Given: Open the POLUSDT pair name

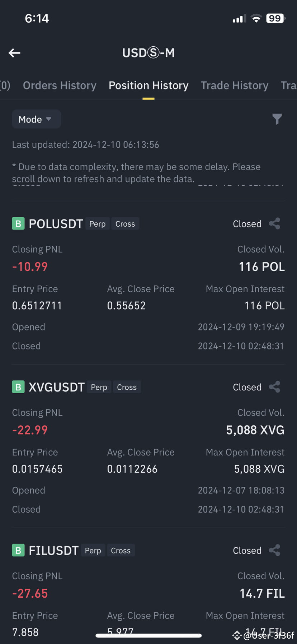Looking at the screenshot, I should [x=56, y=224].
